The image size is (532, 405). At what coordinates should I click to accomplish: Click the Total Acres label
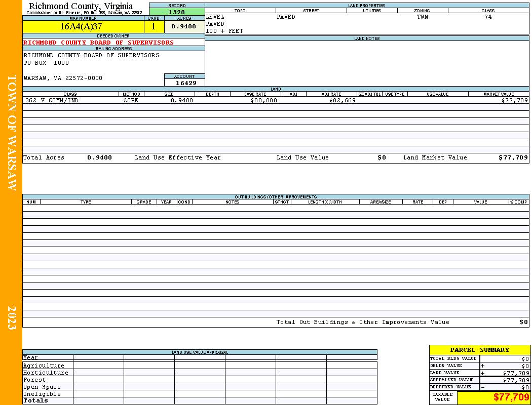click(x=44, y=157)
